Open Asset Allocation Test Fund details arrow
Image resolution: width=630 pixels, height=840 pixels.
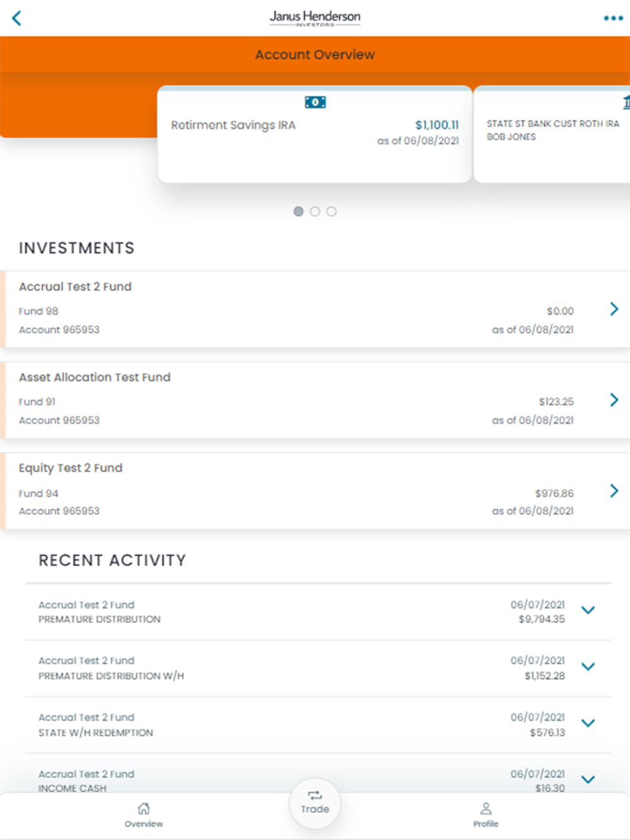click(x=614, y=400)
